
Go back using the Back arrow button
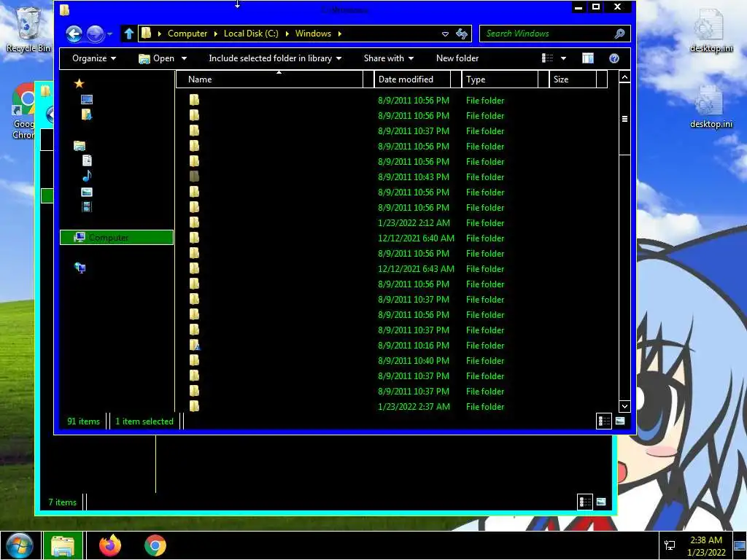[x=74, y=34]
